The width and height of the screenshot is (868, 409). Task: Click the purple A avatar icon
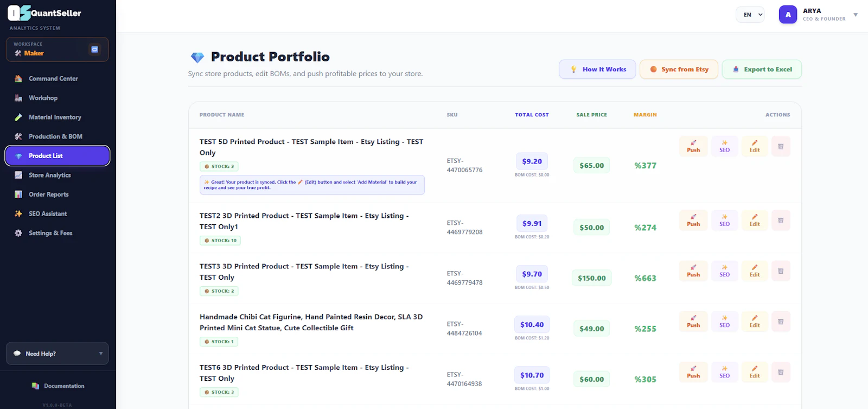pyautogui.click(x=788, y=15)
